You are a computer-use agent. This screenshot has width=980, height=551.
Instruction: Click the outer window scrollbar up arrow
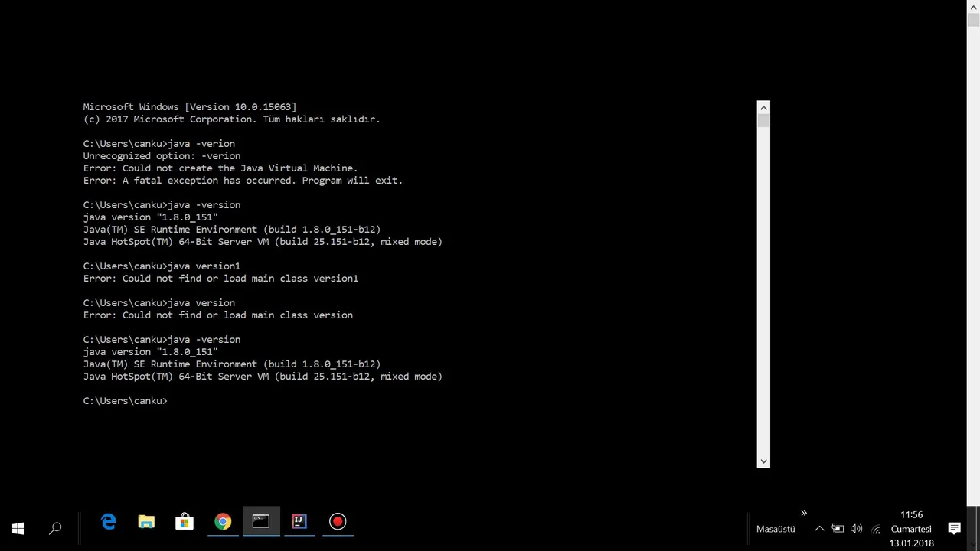pyautogui.click(x=974, y=6)
